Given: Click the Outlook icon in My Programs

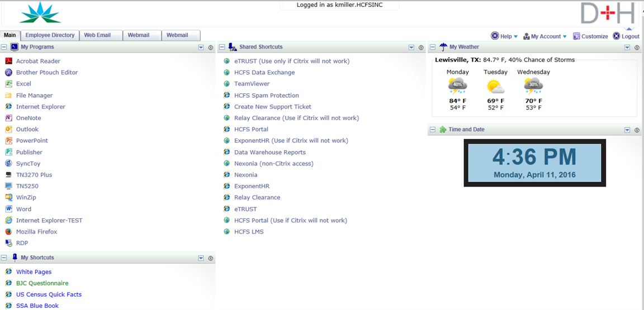Looking at the screenshot, I should [8, 130].
